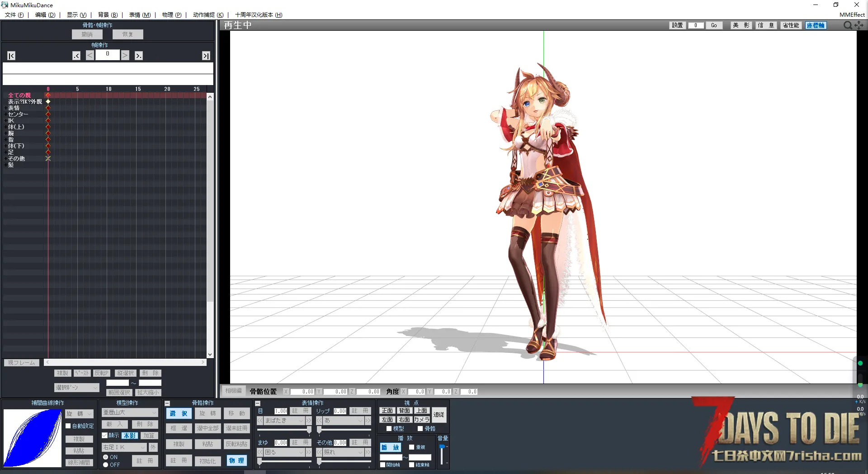The height and width of the screenshot is (474, 868).
Task: Click the 座標軸 toggle in viewport header
Action: (816, 25)
